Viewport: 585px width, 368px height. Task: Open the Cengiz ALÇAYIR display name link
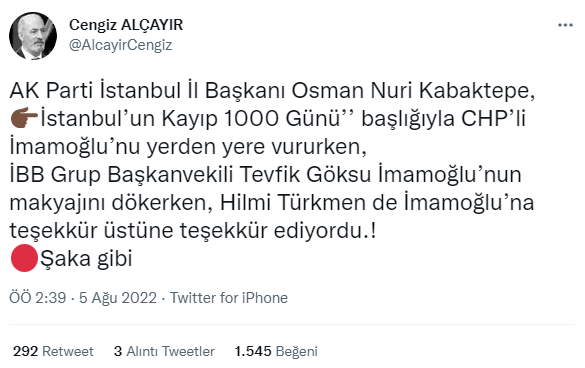[x=126, y=25]
